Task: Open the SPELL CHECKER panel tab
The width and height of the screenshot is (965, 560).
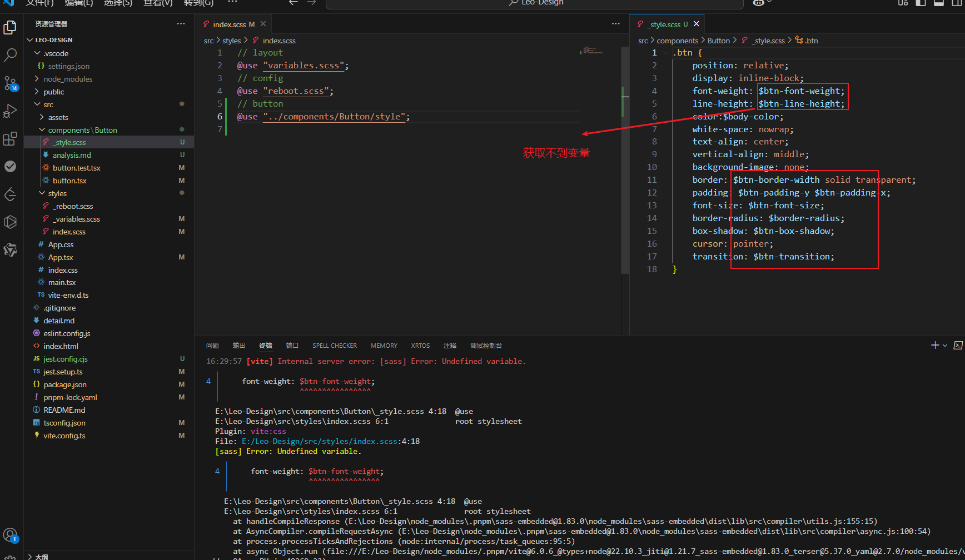Action: tap(335, 346)
